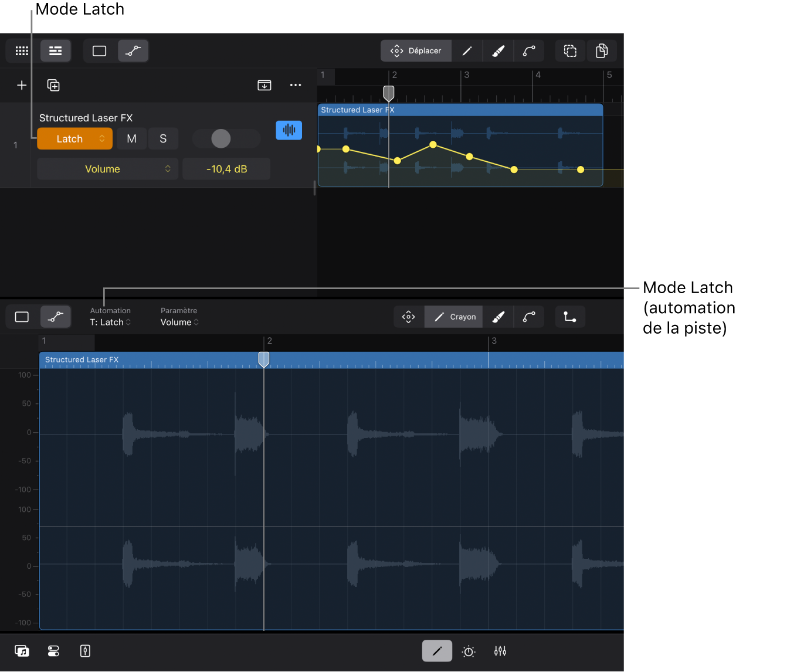This screenshot has height=672, width=797.
Task: Click the Structured Laser FX track name
Action: pyautogui.click(x=86, y=118)
